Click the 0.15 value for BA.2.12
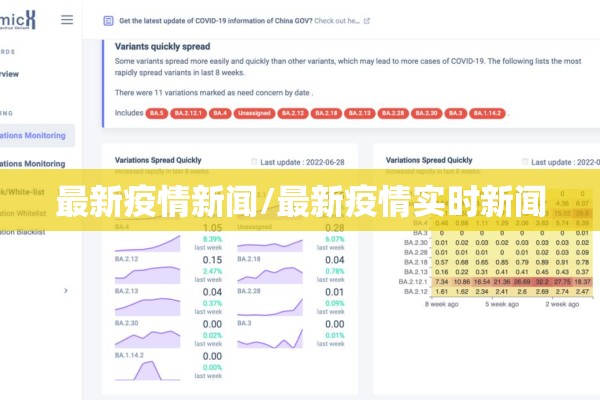The height and width of the screenshot is (400, 600). click(x=212, y=260)
